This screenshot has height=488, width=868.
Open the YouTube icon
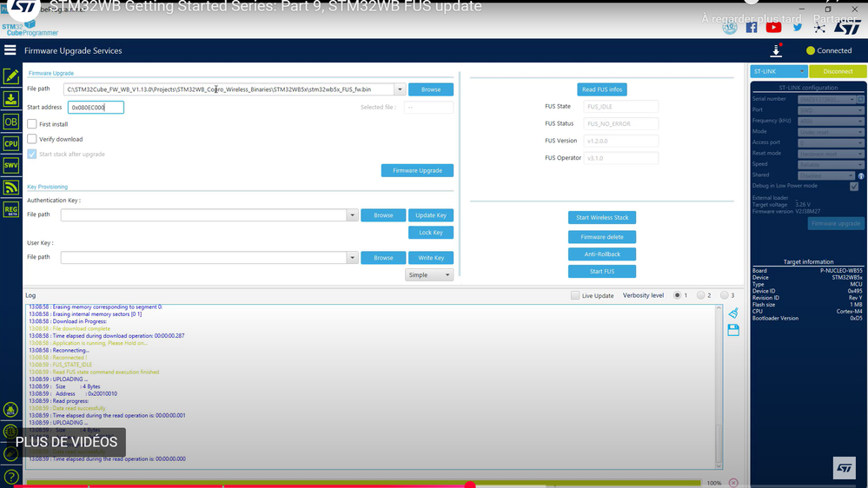773,27
